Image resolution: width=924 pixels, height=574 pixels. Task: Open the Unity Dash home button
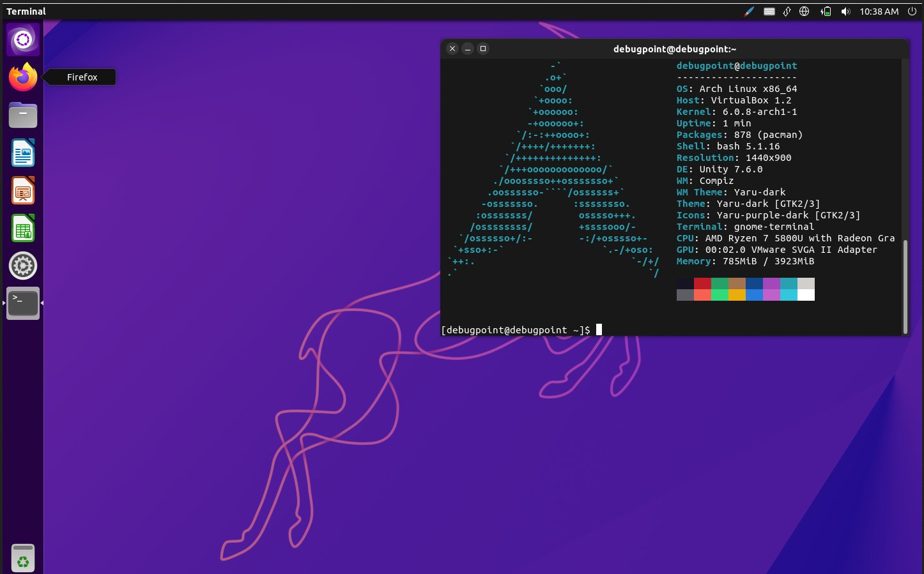pyautogui.click(x=23, y=40)
